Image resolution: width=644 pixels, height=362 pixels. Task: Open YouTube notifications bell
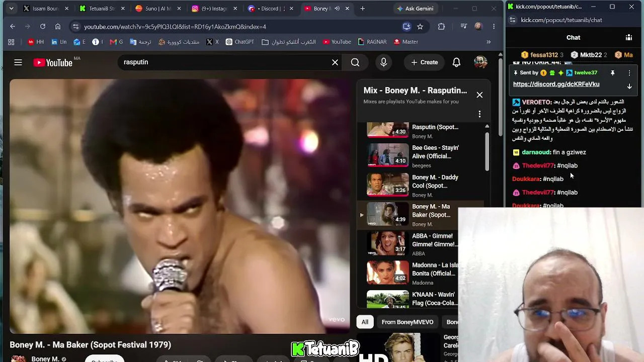coord(456,62)
